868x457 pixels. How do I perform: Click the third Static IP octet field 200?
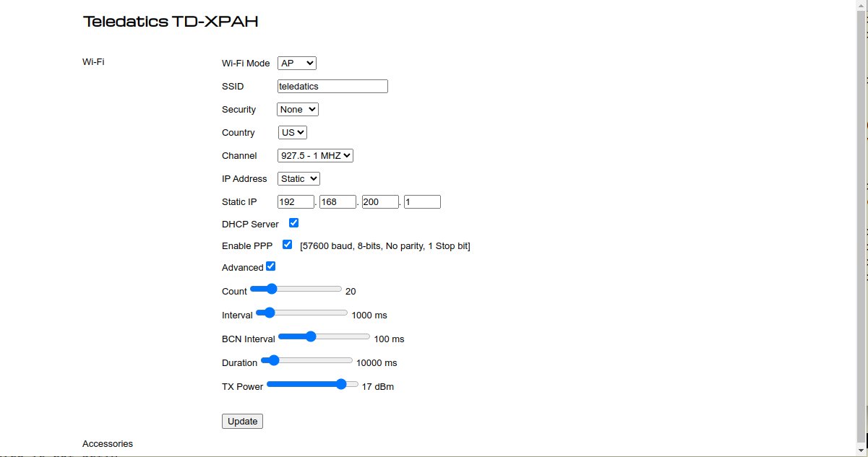(380, 202)
